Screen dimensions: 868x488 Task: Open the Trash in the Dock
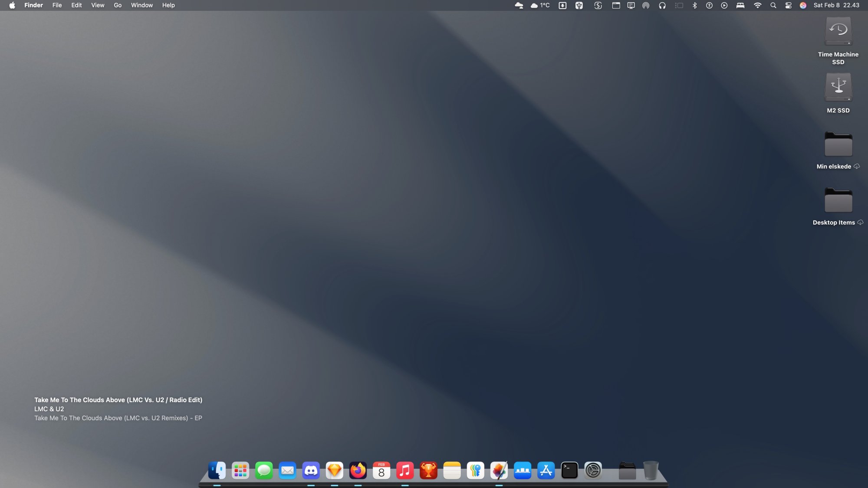point(650,470)
